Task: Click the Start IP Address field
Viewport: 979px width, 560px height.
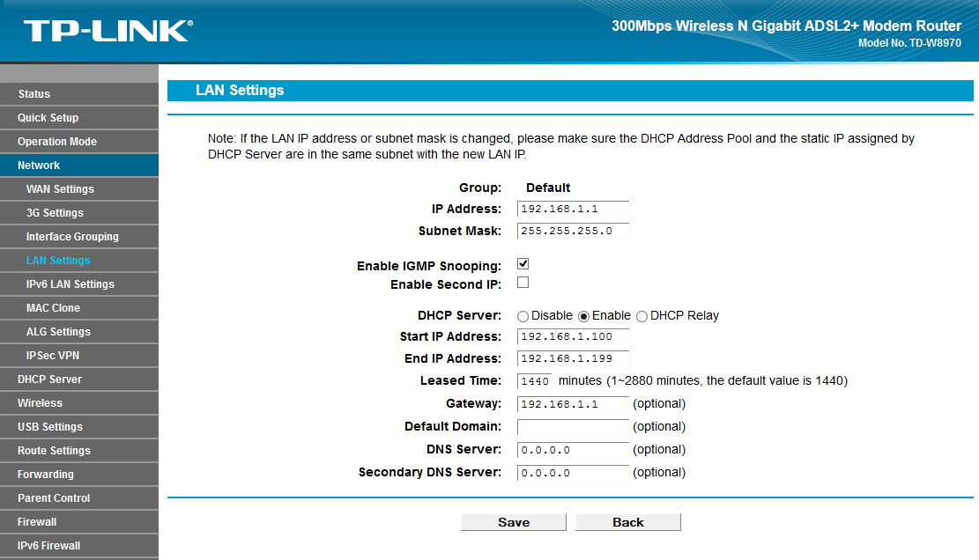Action: coord(573,336)
